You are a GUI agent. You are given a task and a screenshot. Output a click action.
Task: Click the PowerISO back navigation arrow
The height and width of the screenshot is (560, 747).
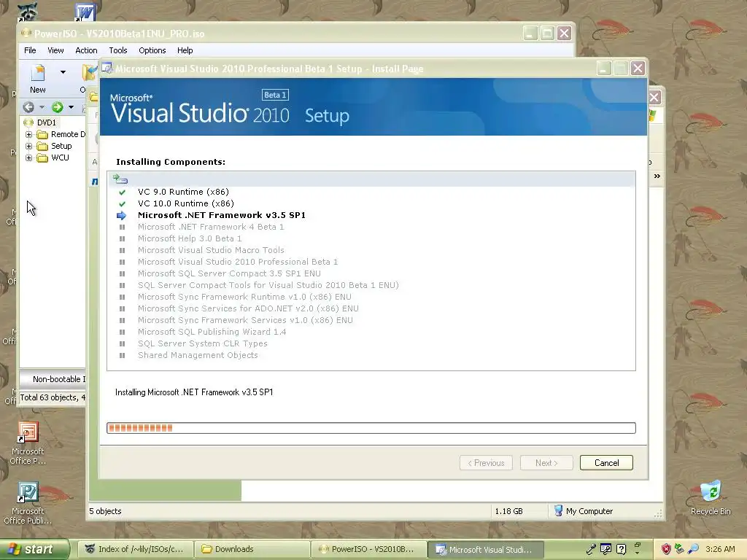pos(28,107)
